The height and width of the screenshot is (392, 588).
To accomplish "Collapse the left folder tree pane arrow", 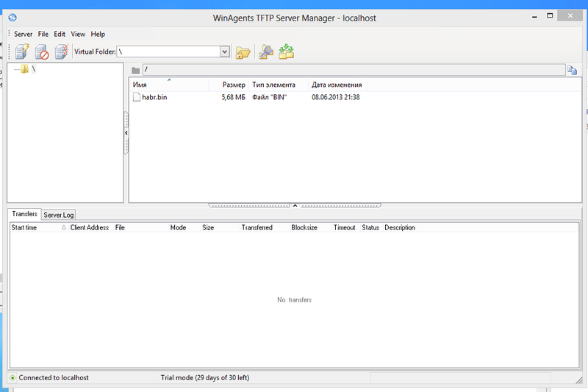I will 126,133.
